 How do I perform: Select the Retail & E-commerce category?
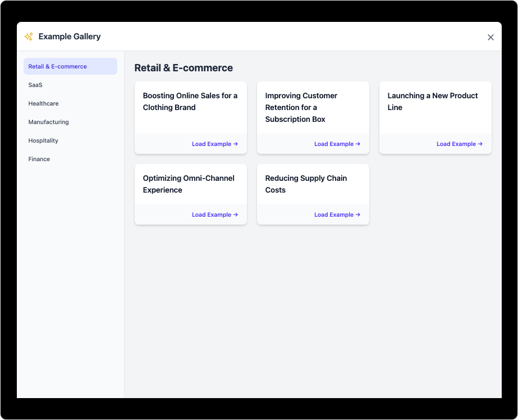click(x=70, y=66)
